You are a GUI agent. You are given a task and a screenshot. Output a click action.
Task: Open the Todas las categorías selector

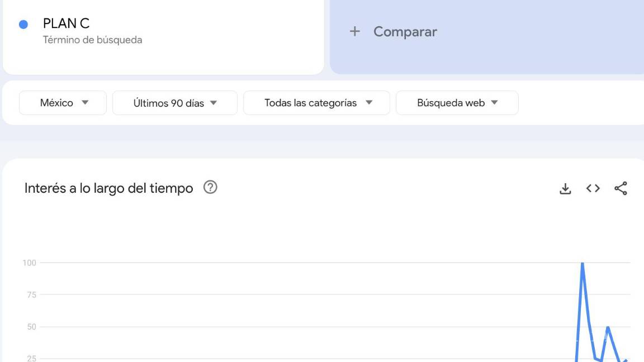click(x=316, y=102)
